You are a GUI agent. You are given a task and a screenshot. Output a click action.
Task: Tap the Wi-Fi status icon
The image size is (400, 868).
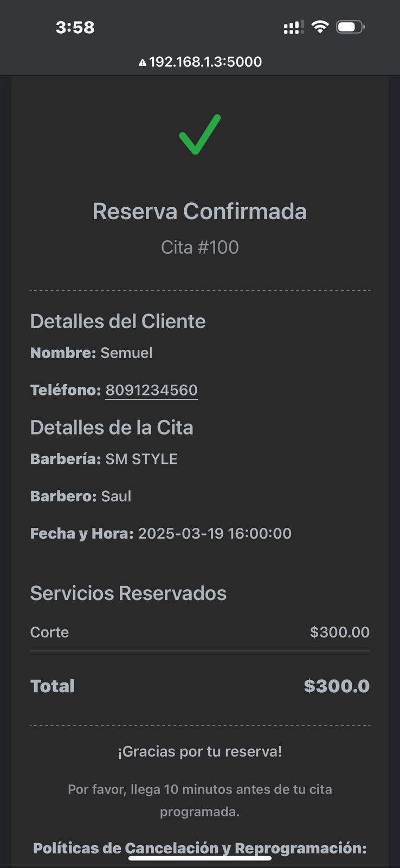[x=320, y=27]
